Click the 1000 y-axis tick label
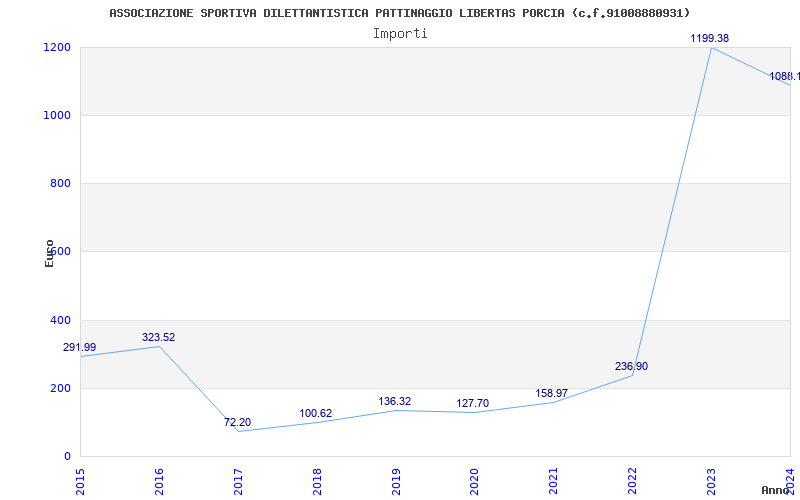Screen dimensions: 800x500 [x=57, y=115]
